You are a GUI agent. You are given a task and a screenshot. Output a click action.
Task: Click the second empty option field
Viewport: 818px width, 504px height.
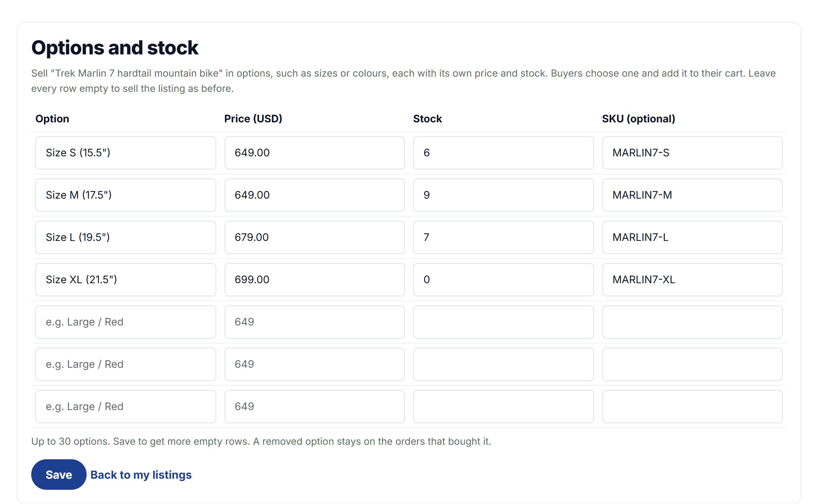coord(125,364)
